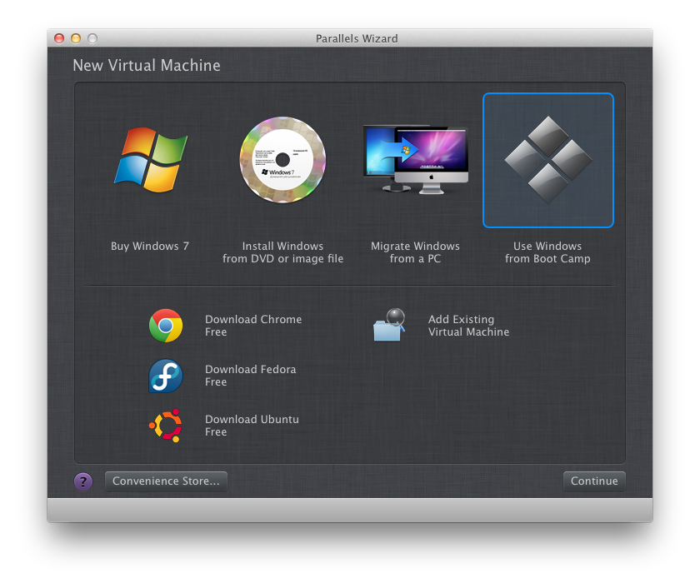The height and width of the screenshot is (588, 700).
Task: Pick the Boot Camp diamond icon
Action: [x=548, y=160]
